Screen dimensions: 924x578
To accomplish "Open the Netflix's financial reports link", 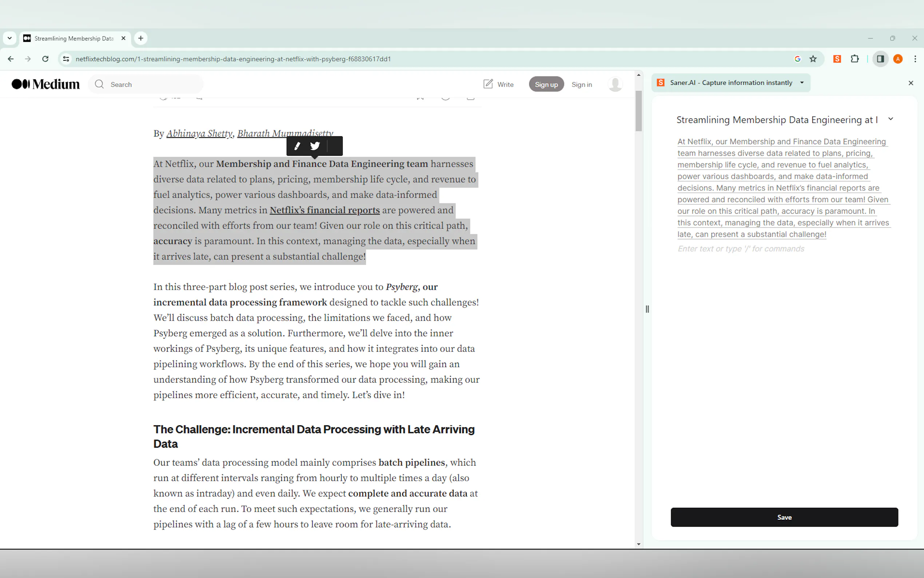I will pos(325,210).
